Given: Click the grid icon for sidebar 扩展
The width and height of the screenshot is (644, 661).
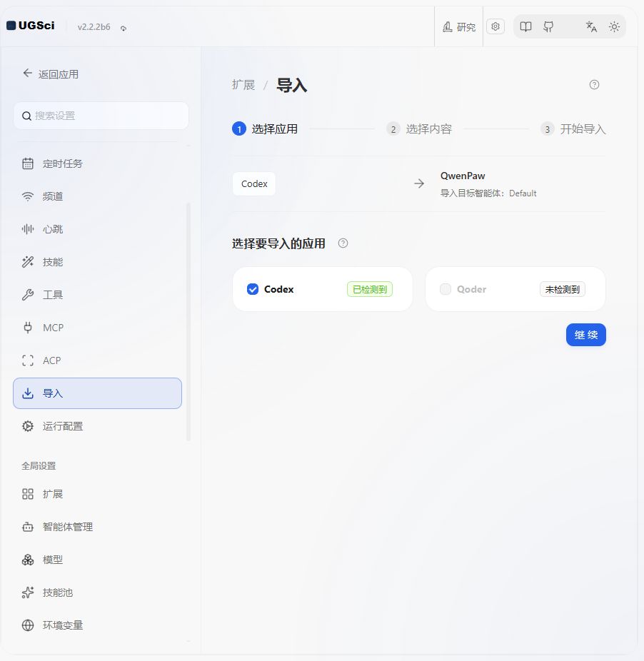Looking at the screenshot, I should coord(28,494).
